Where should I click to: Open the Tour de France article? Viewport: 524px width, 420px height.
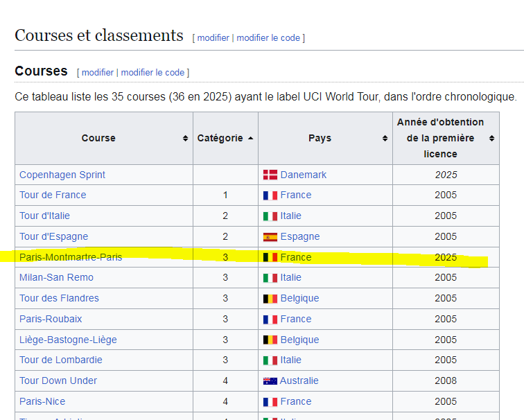coord(53,195)
